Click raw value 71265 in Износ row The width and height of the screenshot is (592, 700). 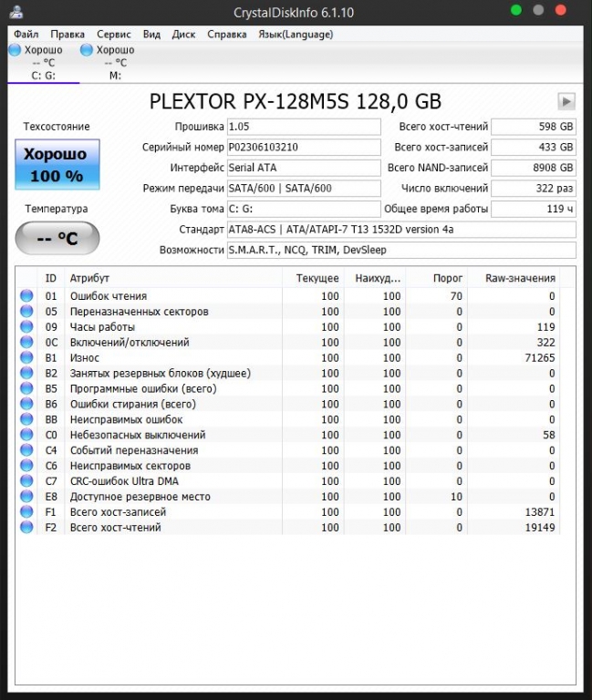[540, 357]
